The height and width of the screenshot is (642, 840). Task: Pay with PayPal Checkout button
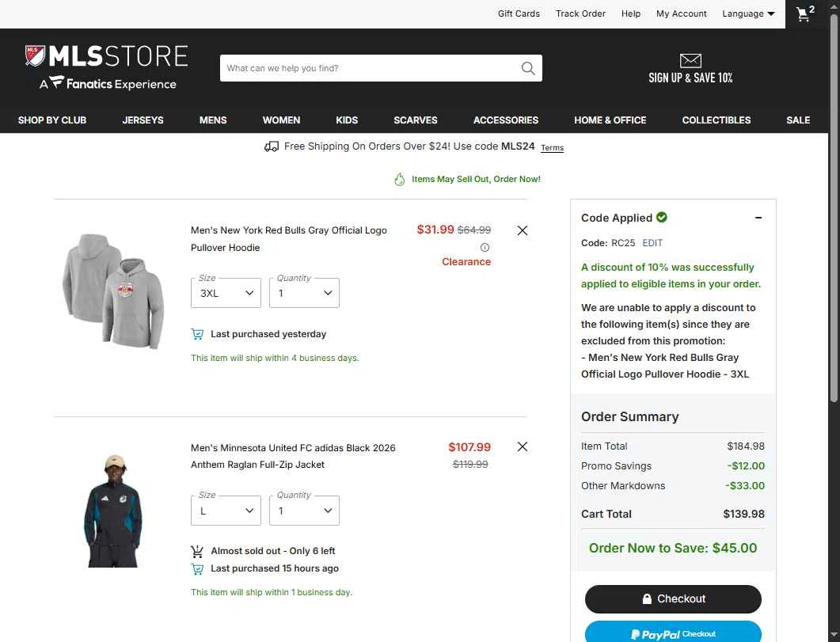[673, 633]
